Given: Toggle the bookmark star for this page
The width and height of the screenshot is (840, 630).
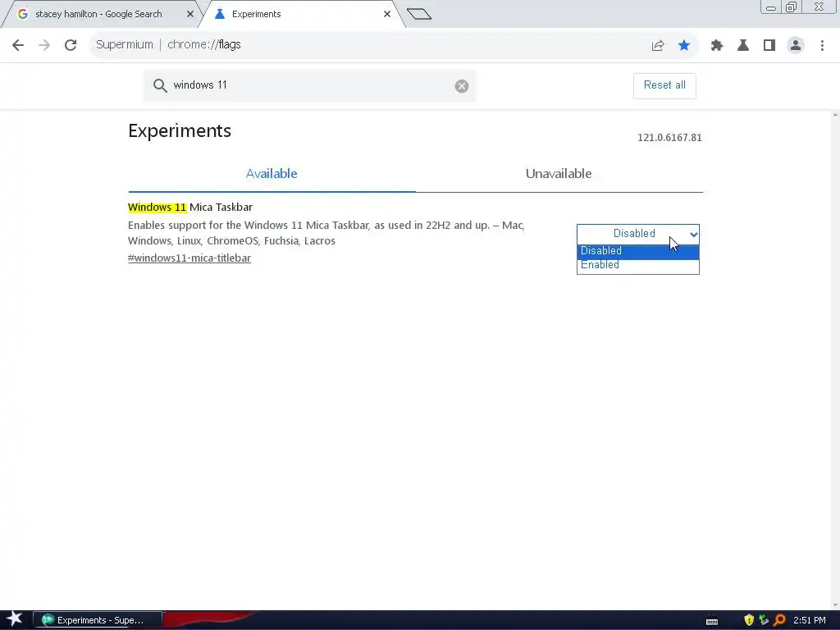Looking at the screenshot, I should 684,45.
